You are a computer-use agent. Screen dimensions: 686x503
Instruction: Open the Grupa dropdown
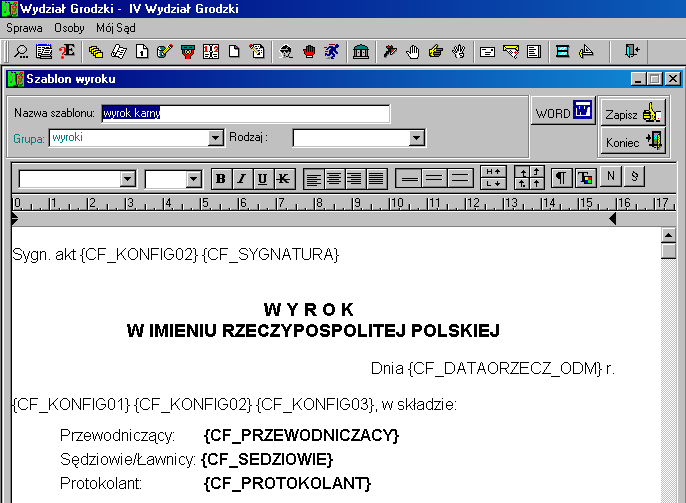coord(215,138)
